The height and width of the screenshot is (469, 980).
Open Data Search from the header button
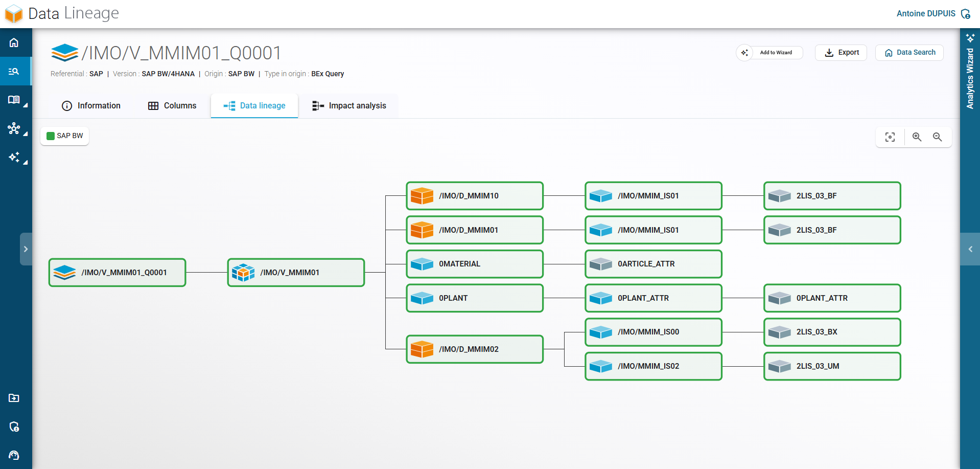[909, 53]
